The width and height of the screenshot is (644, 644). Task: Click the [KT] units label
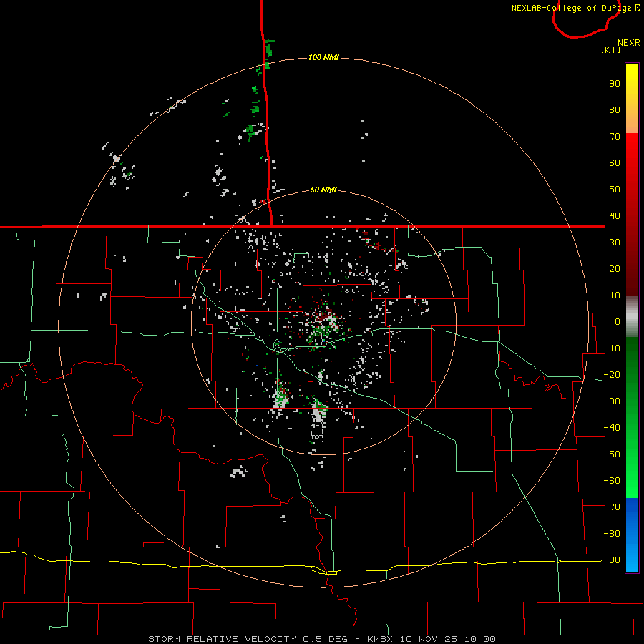611,49
